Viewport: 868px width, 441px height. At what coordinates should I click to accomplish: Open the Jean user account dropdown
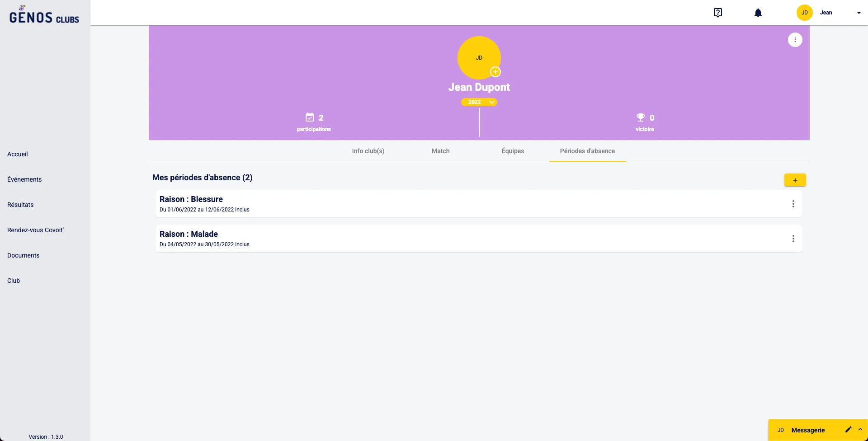pos(859,13)
